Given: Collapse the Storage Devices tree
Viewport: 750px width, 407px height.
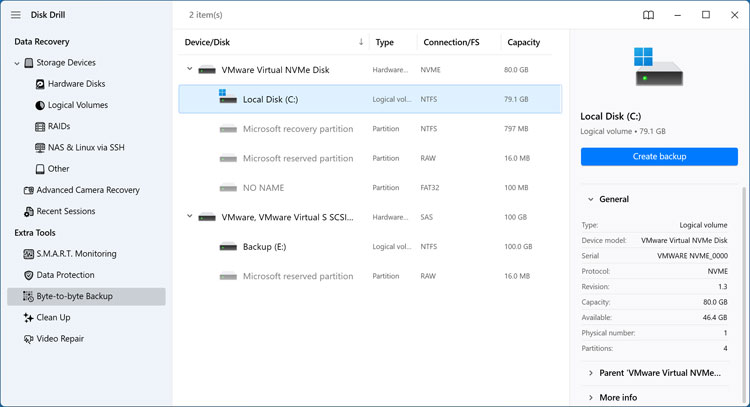Looking at the screenshot, I should point(17,63).
